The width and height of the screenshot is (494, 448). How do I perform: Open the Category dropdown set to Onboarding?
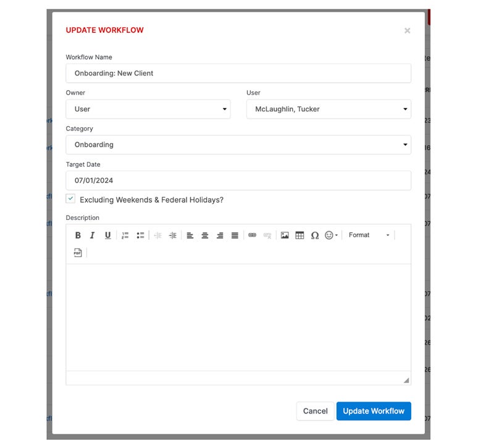pos(238,145)
